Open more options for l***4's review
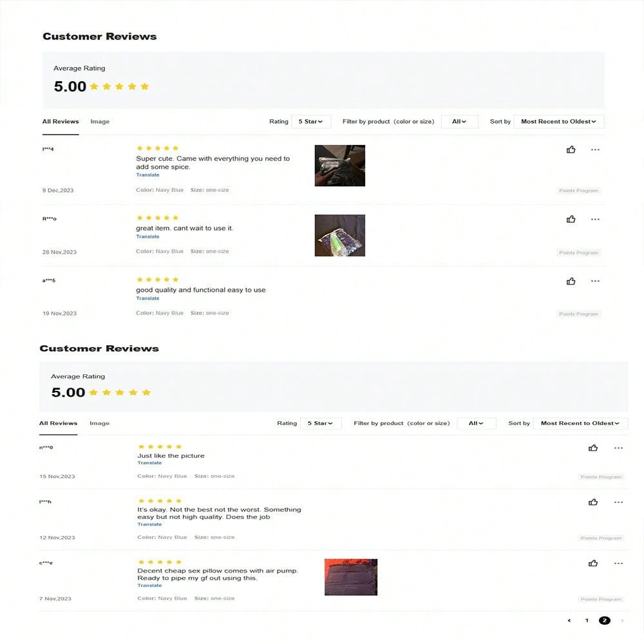Screen dimensions: 644x644 595,149
